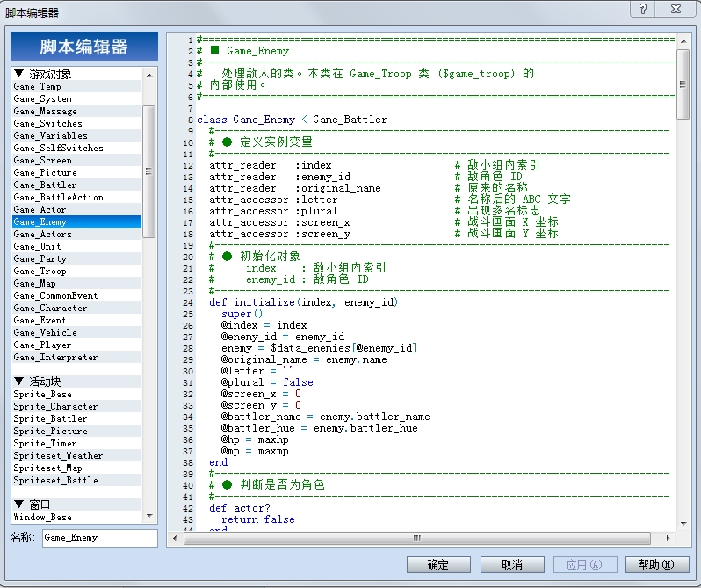Viewport: 701px width, 588px height.
Task: Select Game_SelfSwitches entry
Action: click(x=76, y=148)
